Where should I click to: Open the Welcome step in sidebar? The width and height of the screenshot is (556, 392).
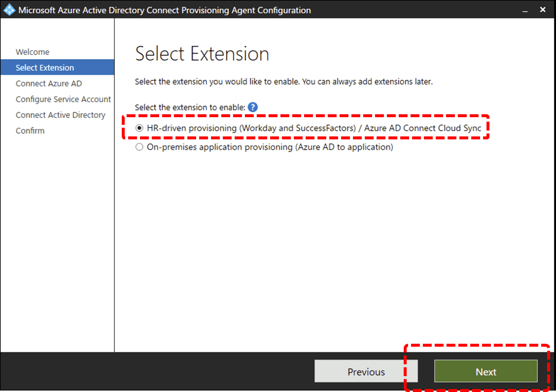pyautogui.click(x=33, y=52)
